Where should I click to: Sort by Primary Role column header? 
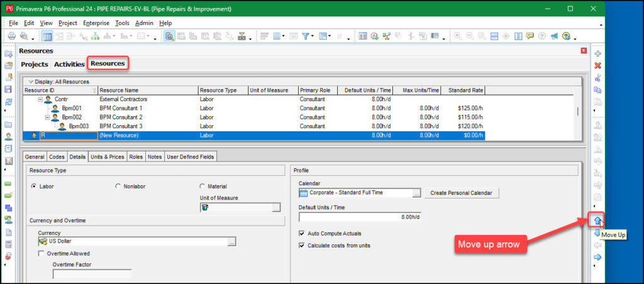318,90
